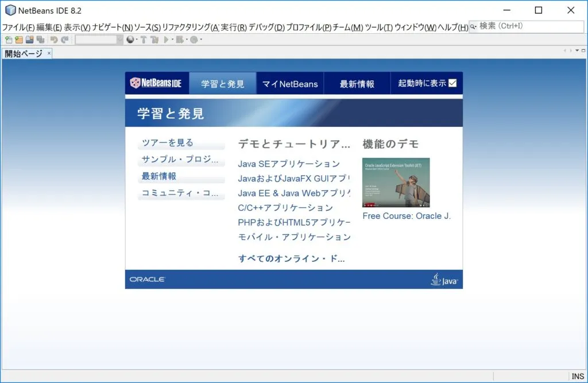Click the scroll tabs right arrow

tap(571, 51)
